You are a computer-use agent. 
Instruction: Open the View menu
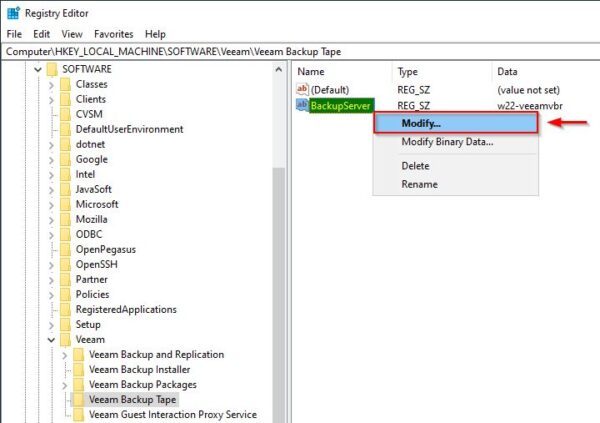(72, 34)
